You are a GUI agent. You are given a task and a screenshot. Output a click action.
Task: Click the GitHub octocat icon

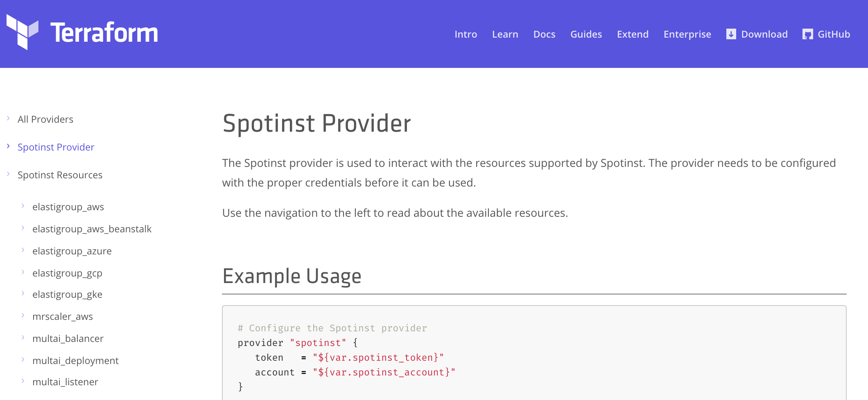807,34
